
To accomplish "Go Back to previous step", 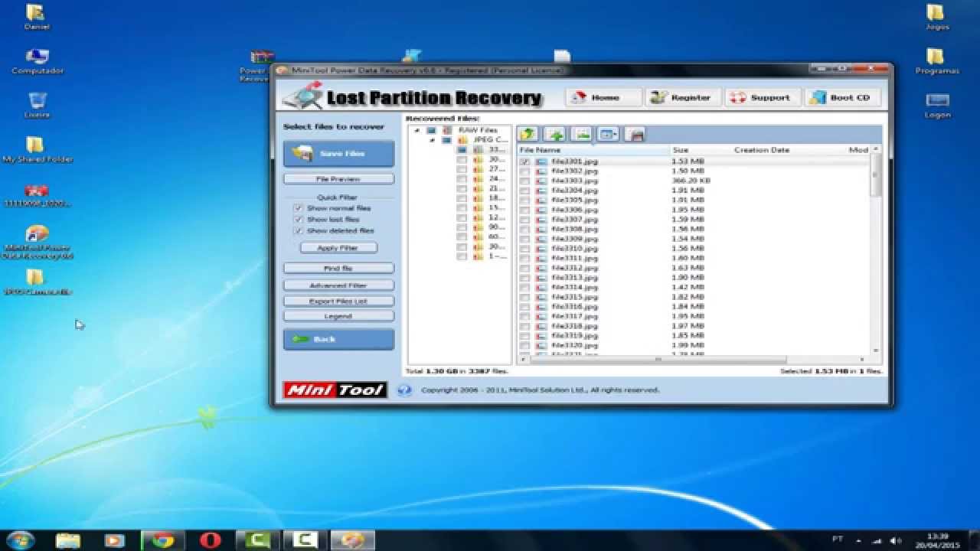I will click(338, 339).
